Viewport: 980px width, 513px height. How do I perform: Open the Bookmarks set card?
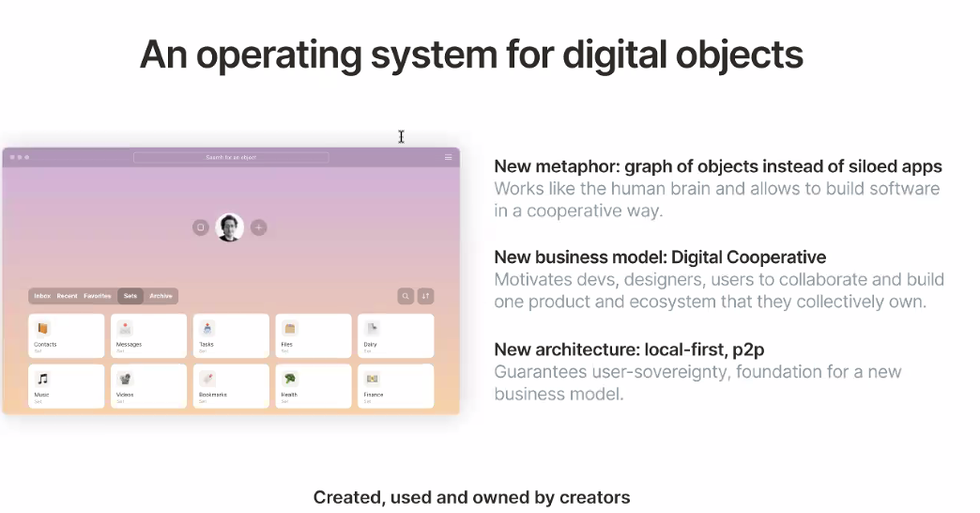click(231, 386)
